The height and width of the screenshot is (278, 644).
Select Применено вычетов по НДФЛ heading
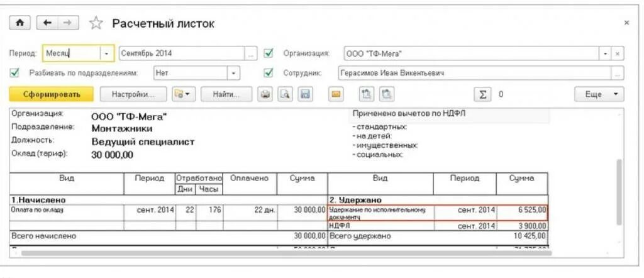(x=409, y=113)
